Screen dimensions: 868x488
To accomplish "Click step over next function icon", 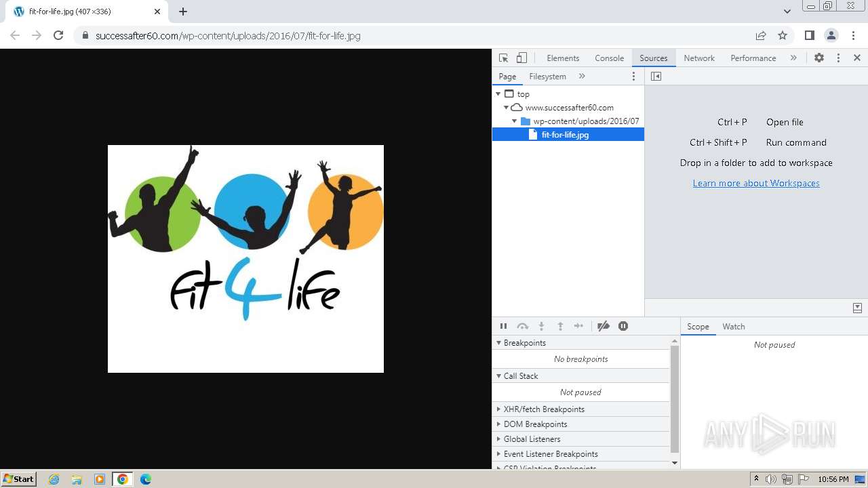I will point(522,326).
